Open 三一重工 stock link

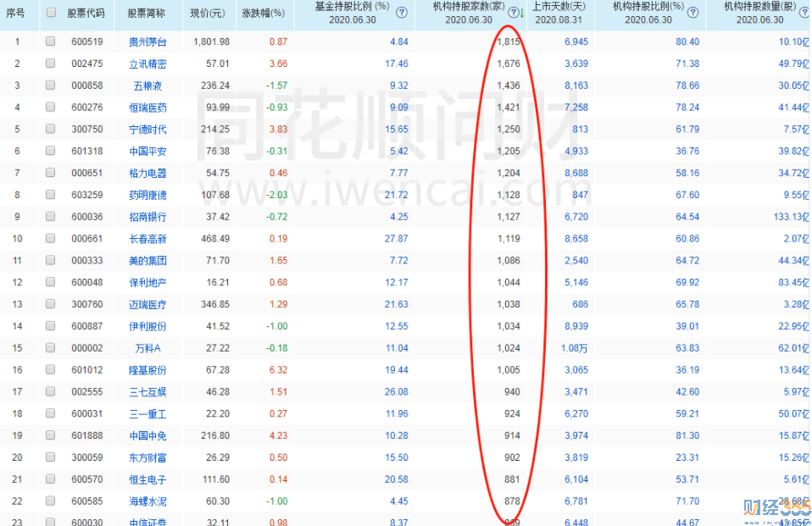pos(147,414)
